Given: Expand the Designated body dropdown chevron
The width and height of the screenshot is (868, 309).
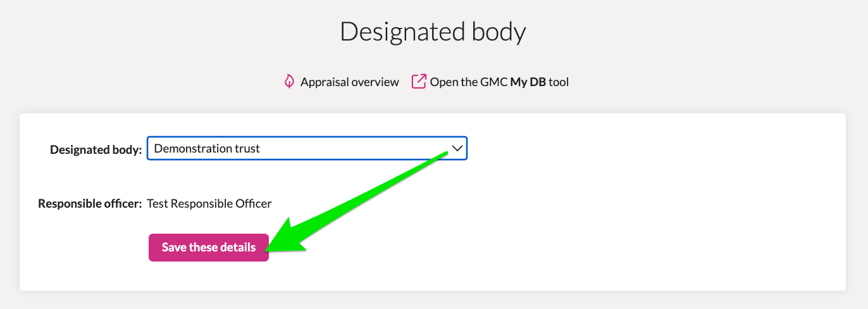Looking at the screenshot, I should click(457, 149).
